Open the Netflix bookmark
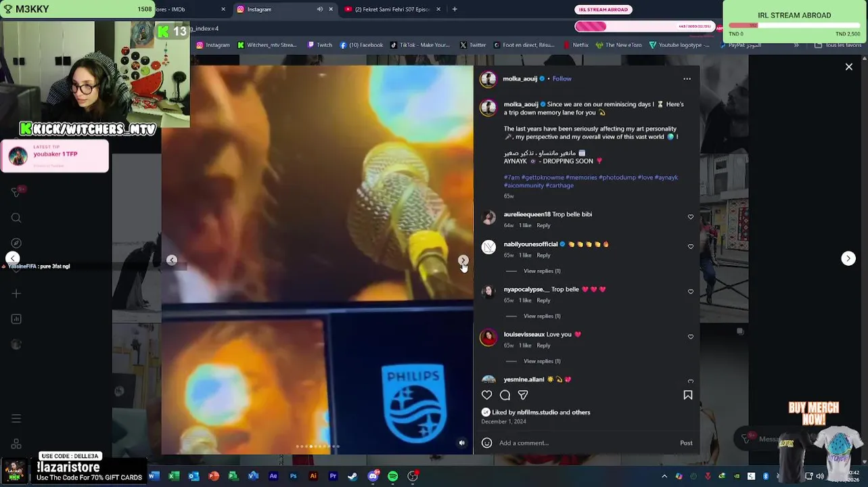The height and width of the screenshot is (487, 868). (x=576, y=45)
